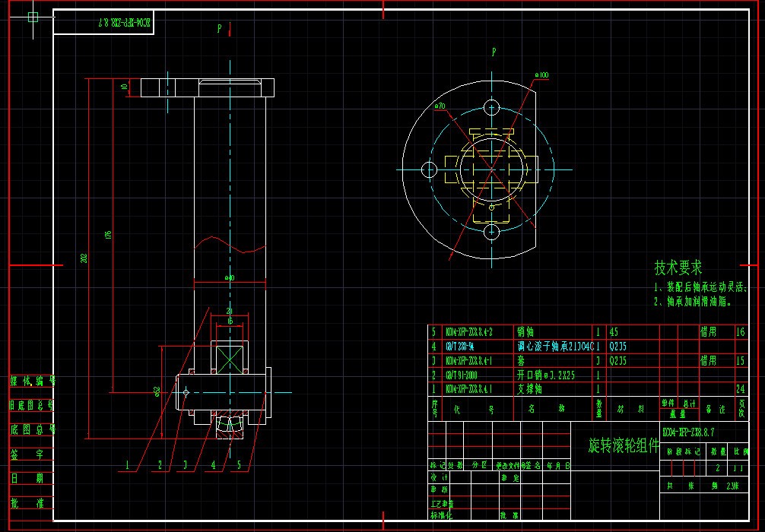Select the drawing number beside 旋转滚轮组件 title

688,432
